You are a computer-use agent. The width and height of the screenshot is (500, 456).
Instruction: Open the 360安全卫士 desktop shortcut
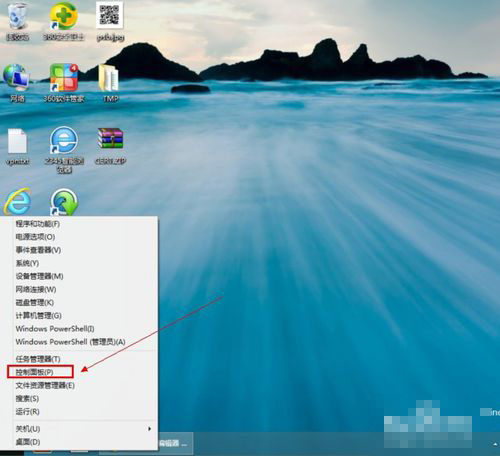click(63, 21)
